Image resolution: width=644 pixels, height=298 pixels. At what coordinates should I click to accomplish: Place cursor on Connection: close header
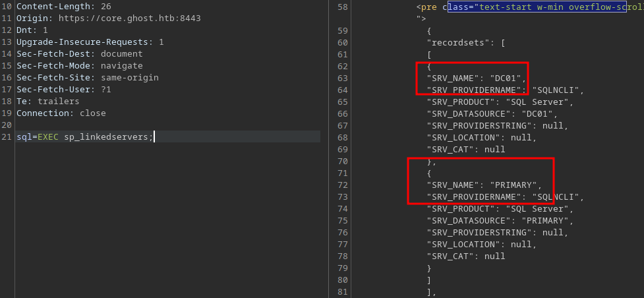click(x=61, y=113)
